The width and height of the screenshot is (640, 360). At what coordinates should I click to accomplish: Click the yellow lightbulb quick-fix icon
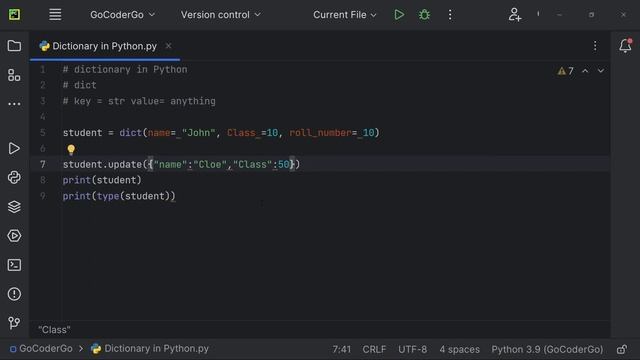[x=71, y=150]
